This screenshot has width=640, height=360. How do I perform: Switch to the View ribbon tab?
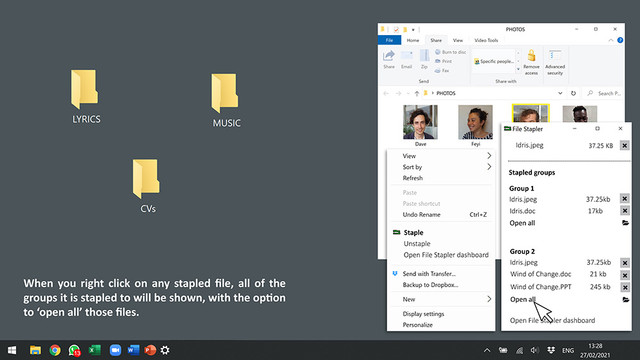[x=458, y=40]
